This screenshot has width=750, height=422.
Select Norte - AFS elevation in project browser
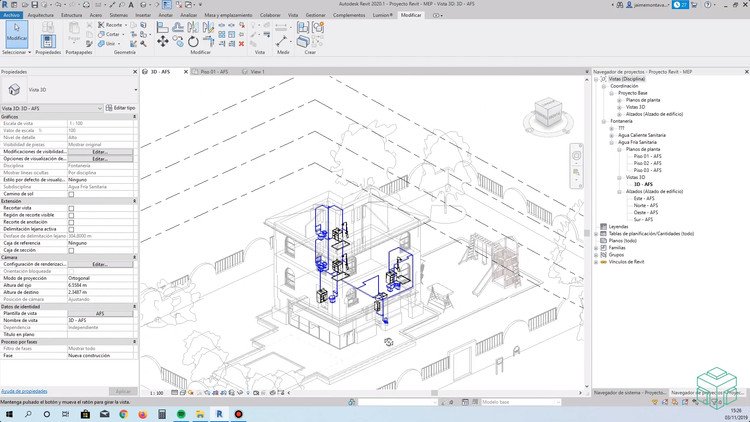click(646, 205)
